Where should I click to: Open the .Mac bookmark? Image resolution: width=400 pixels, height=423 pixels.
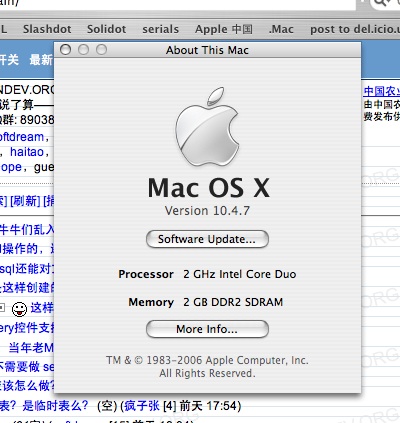click(281, 29)
